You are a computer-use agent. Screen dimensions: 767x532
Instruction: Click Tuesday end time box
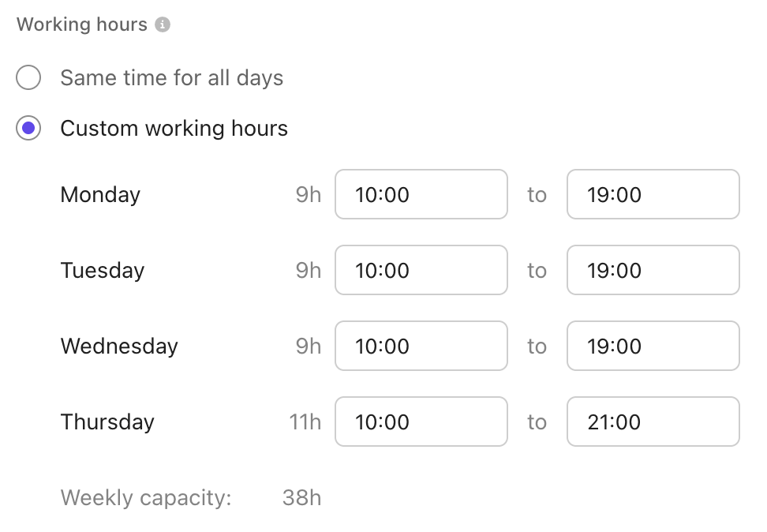click(x=653, y=271)
